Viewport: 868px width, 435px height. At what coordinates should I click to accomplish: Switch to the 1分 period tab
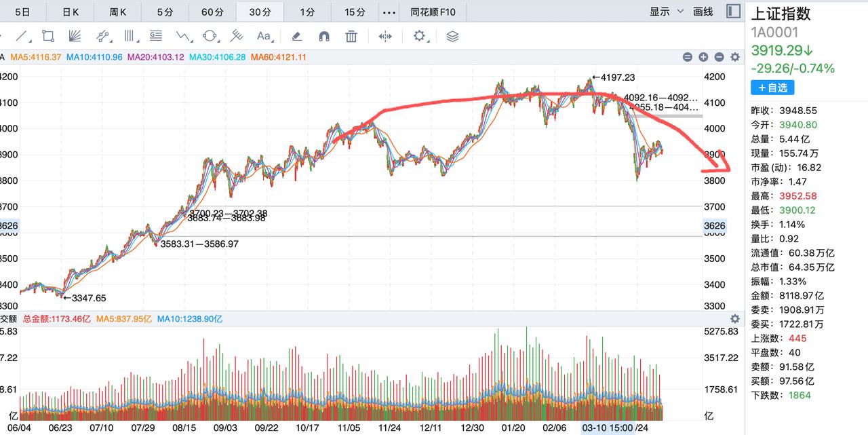(x=307, y=12)
